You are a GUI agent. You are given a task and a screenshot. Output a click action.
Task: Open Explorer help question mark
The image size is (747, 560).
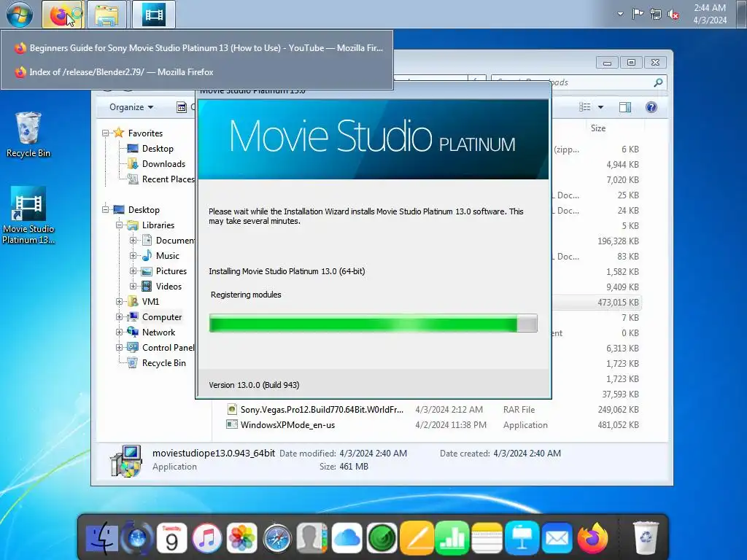[651, 107]
